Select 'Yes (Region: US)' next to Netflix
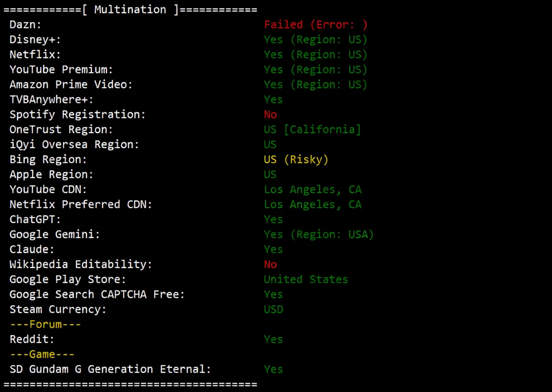Viewport: 552px width, 392px height. pos(315,54)
